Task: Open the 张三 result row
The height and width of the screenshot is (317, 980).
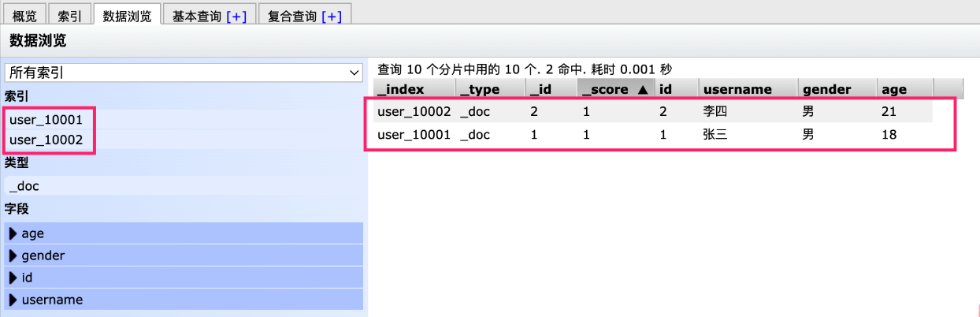Action: click(714, 135)
